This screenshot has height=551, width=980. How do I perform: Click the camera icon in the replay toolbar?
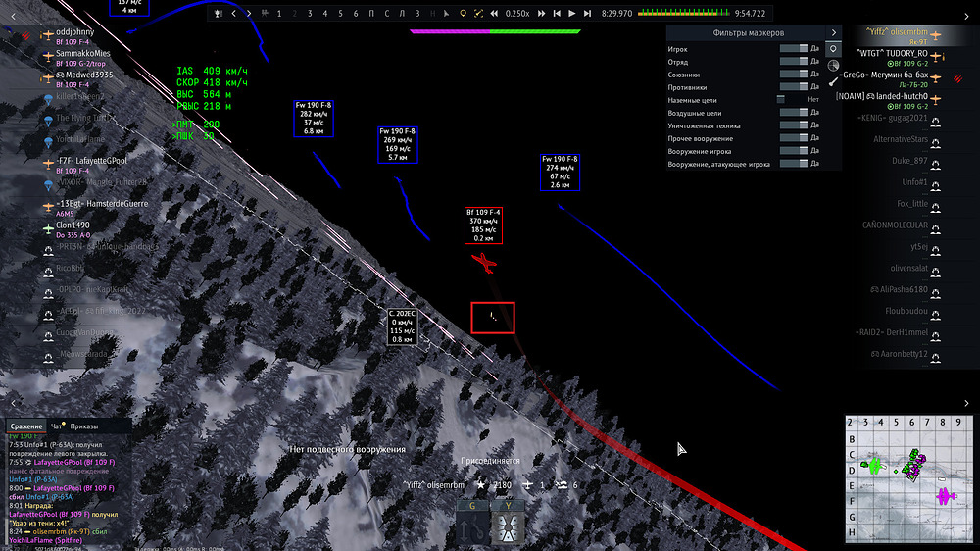265,13
